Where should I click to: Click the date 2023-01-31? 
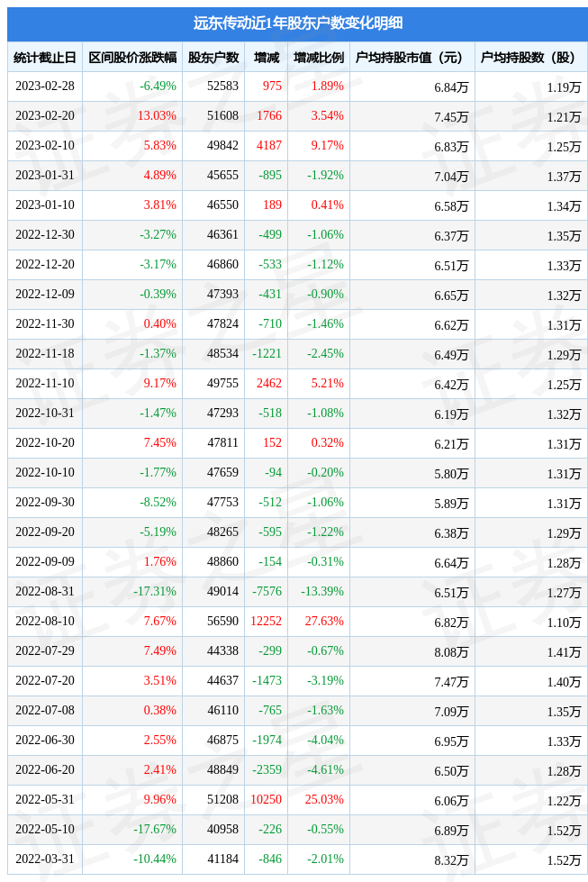[x=45, y=176]
